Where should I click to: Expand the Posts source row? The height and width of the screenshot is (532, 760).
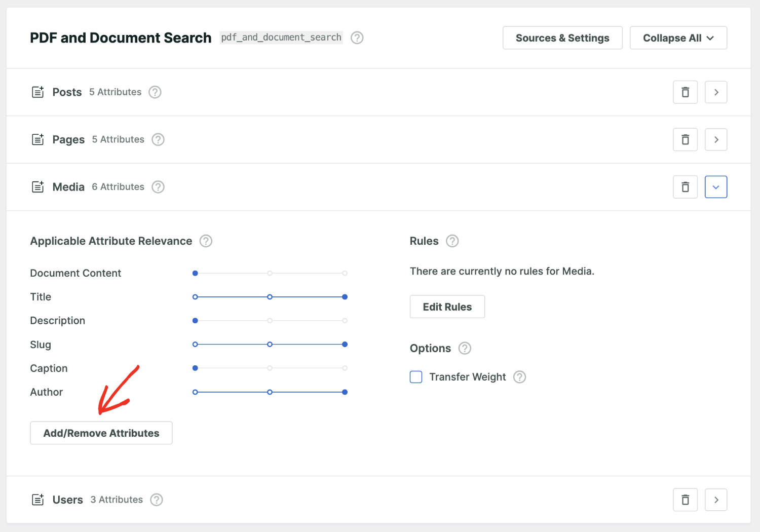pos(716,92)
